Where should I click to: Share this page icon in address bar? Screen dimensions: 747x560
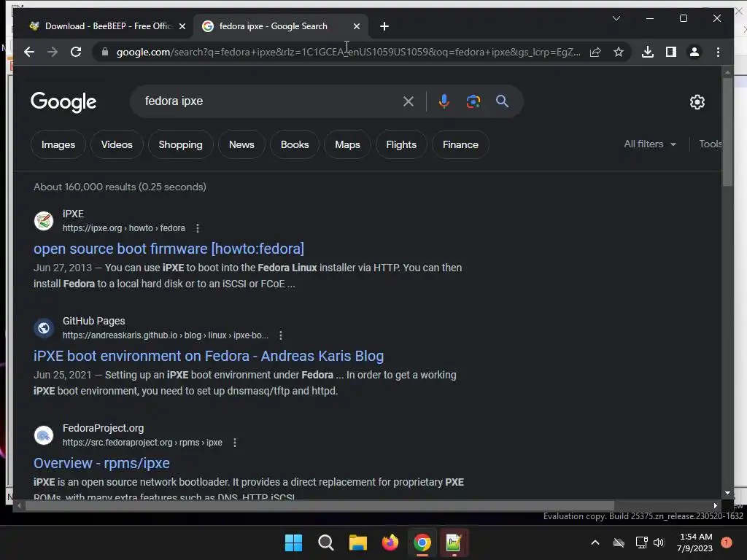[x=595, y=52]
